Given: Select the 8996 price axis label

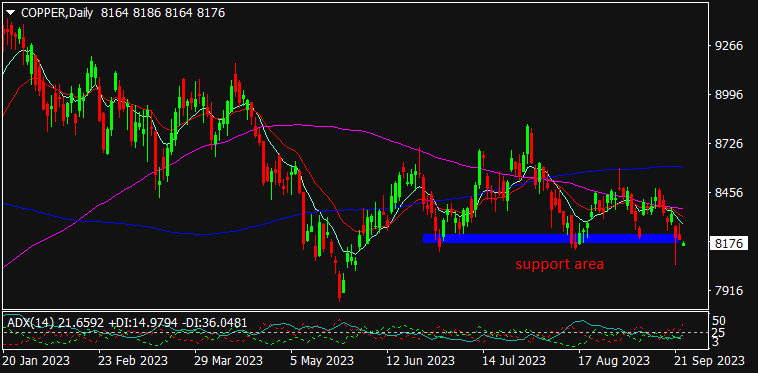Looking at the screenshot, I should pos(728,95).
